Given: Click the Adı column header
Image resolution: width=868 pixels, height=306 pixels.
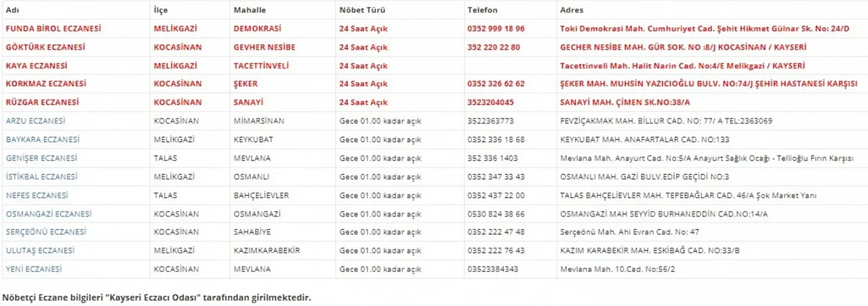Looking at the screenshot, I should pyautogui.click(x=12, y=10).
